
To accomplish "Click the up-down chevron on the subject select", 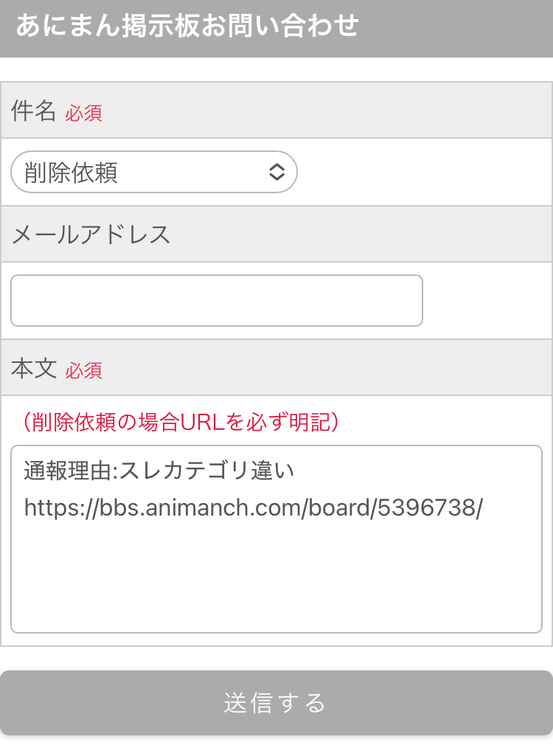I will tap(276, 173).
